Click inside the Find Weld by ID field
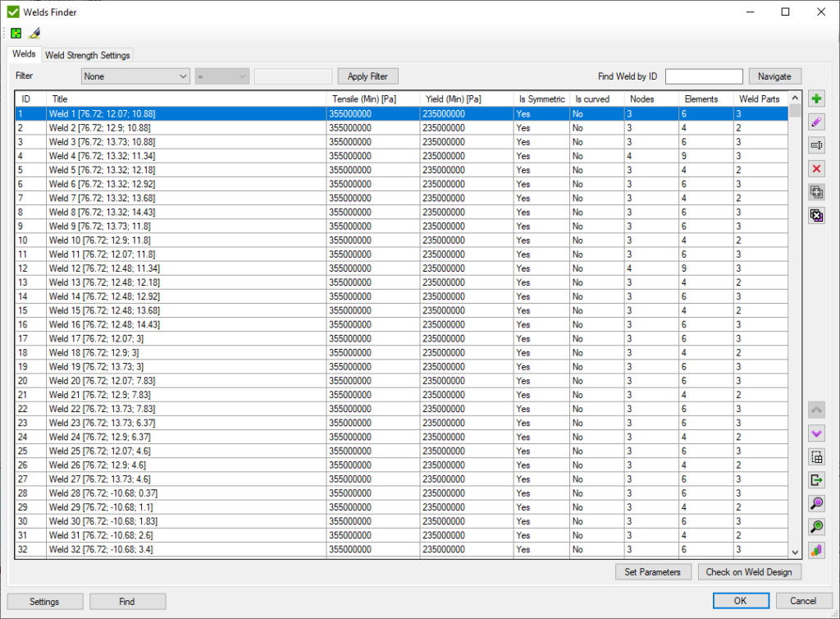 coord(704,76)
